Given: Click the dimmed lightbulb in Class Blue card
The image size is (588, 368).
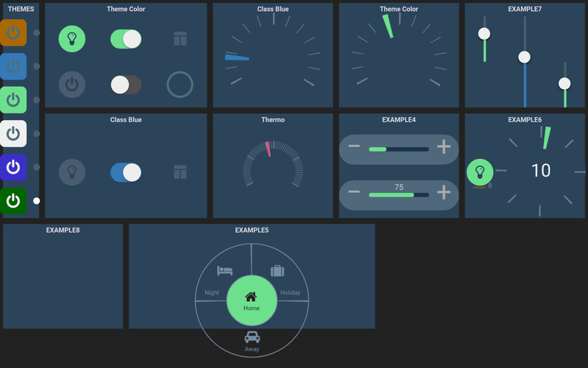Looking at the screenshot, I should click(x=72, y=172).
